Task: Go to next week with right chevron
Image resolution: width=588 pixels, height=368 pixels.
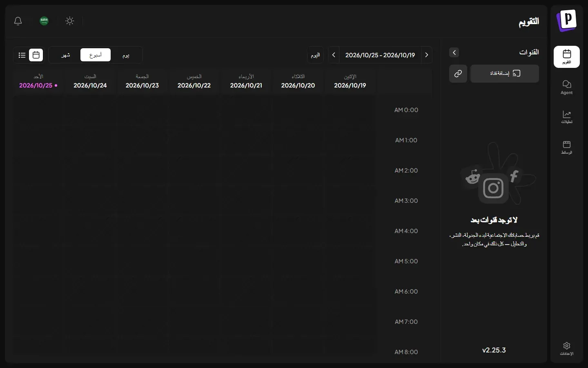Action: point(427,55)
